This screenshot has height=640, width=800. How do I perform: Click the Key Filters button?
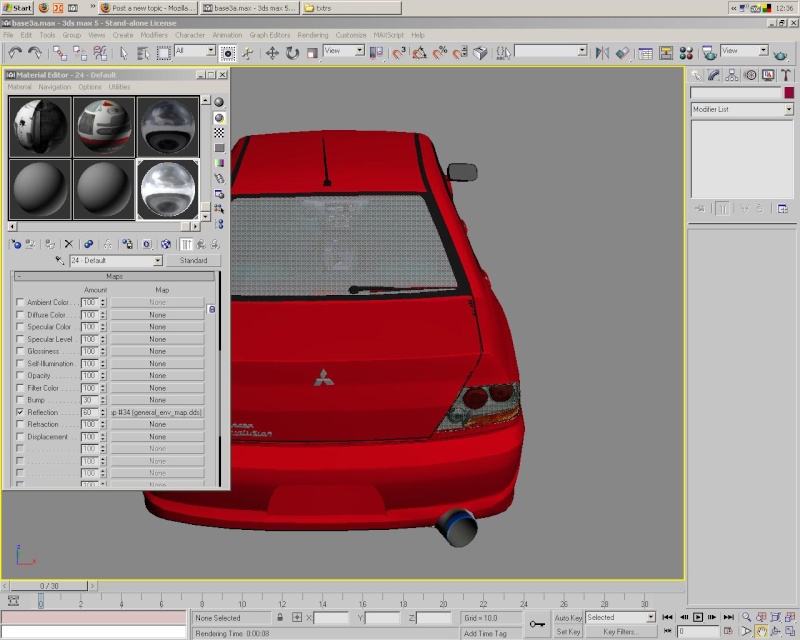620,632
